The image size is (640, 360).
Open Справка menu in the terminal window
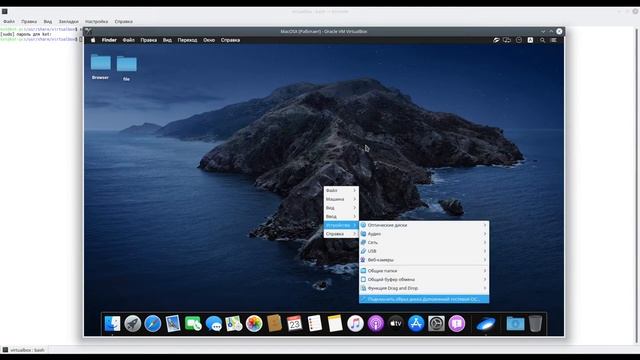coord(123,21)
